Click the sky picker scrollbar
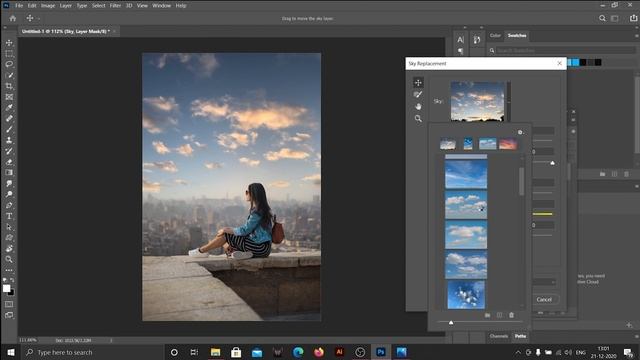This screenshot has height=360, width=640. tap(522, 182)
